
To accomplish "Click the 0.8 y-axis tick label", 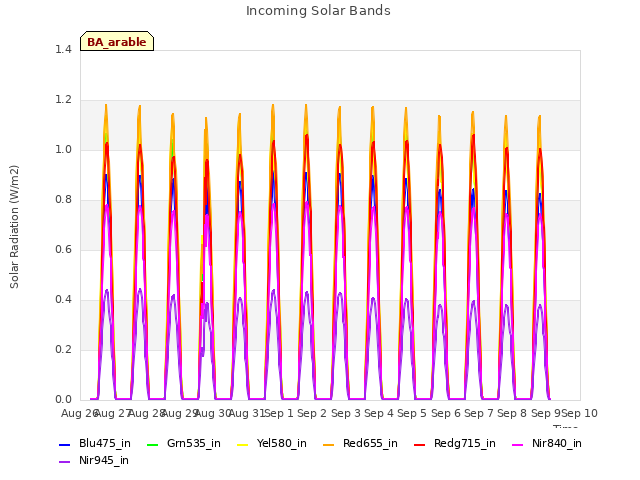I will [x=63, y=200].
